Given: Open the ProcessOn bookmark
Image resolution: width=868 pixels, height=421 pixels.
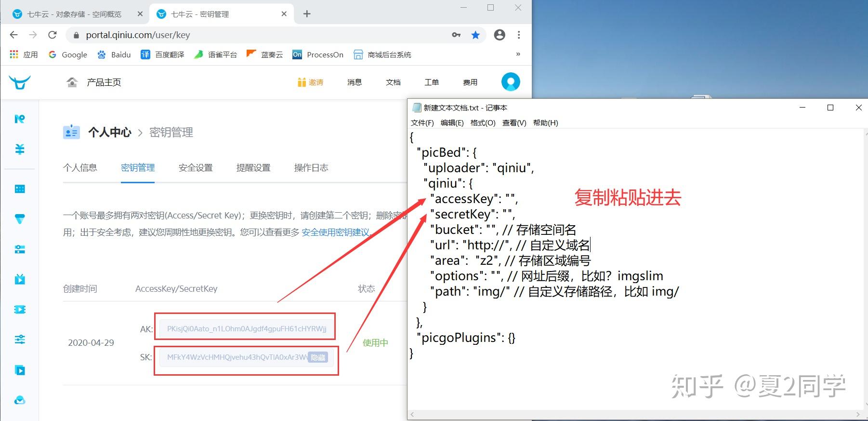Looking at the screenshot, I should (x=318, y=54).
